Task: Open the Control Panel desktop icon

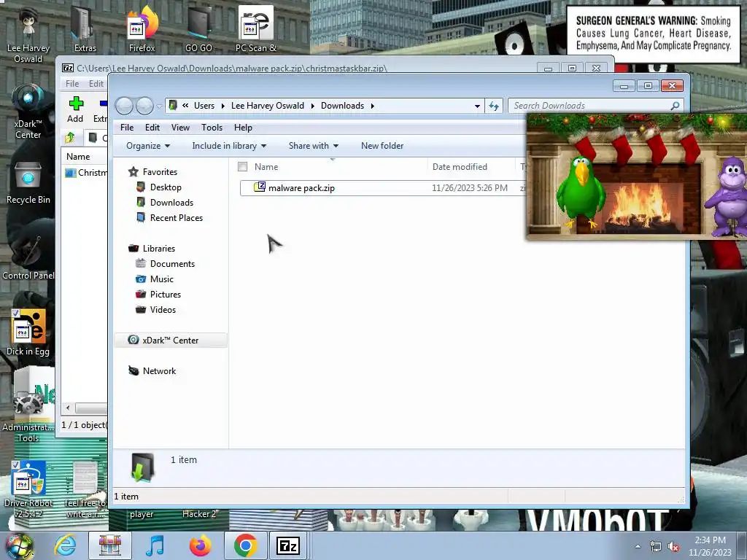Action: pos(28,257)
